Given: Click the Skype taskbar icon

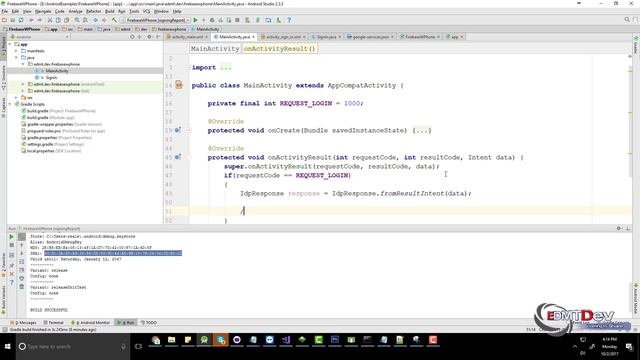Looking at the screenshot, I should pyautogui.click(x=220, y=340).
